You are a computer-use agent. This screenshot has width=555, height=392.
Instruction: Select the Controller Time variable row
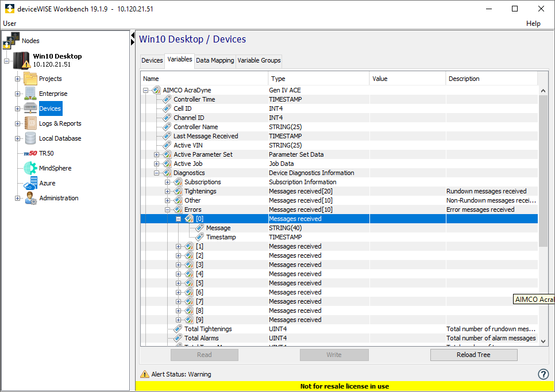(x=194, y=99)
